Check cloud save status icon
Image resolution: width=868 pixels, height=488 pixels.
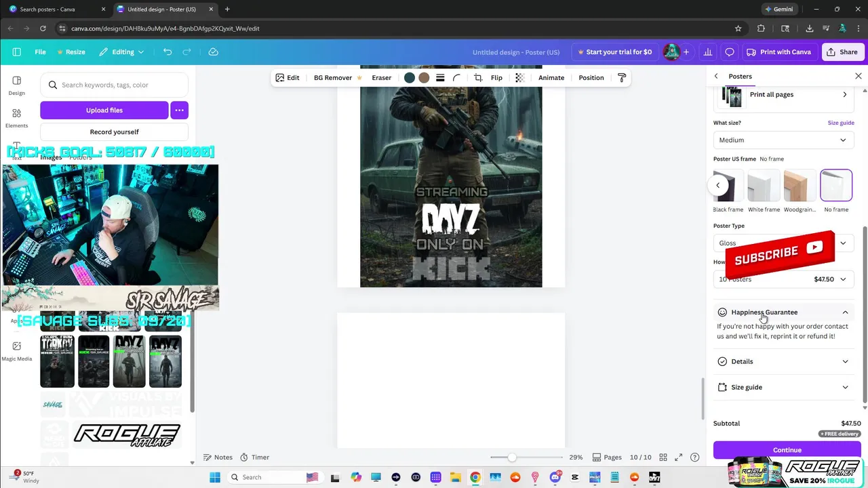(213, 52)
